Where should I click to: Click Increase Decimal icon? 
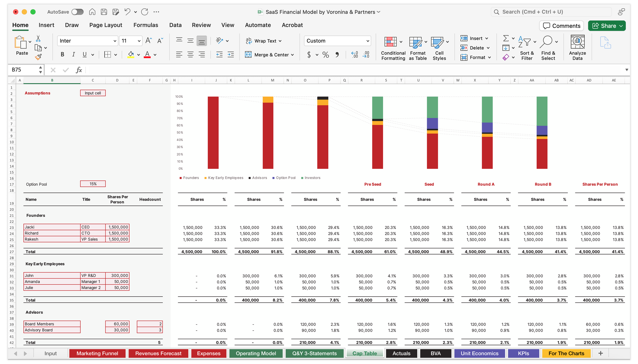pos(355,55)
